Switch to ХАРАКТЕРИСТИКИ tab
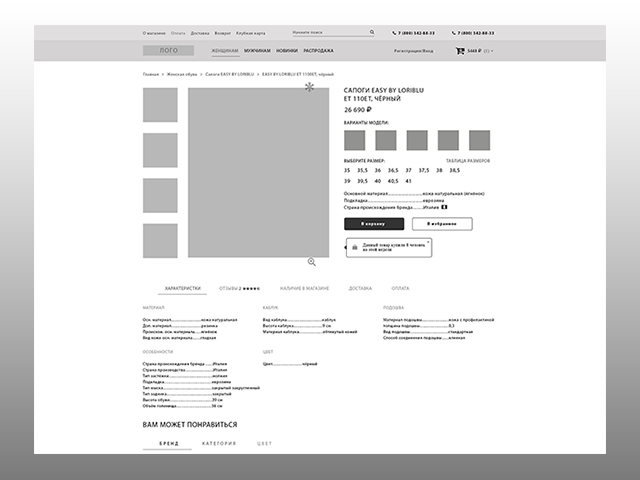The image size is (640, 480). click(182, 288)
